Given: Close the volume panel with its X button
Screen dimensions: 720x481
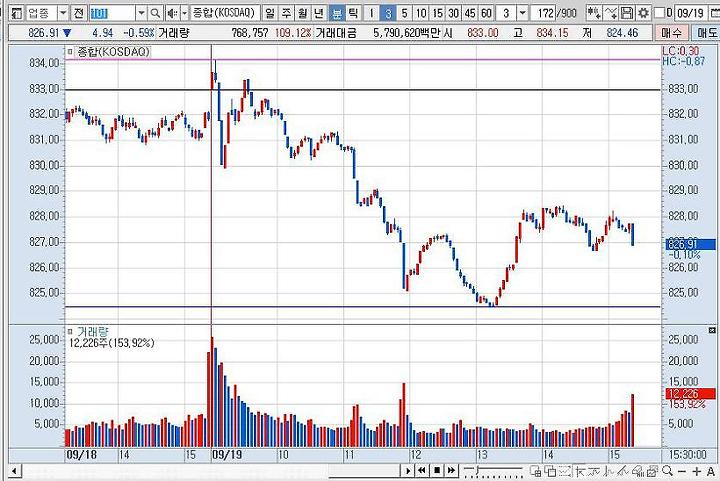Looking at the screenshot, I should pos(712,330).
